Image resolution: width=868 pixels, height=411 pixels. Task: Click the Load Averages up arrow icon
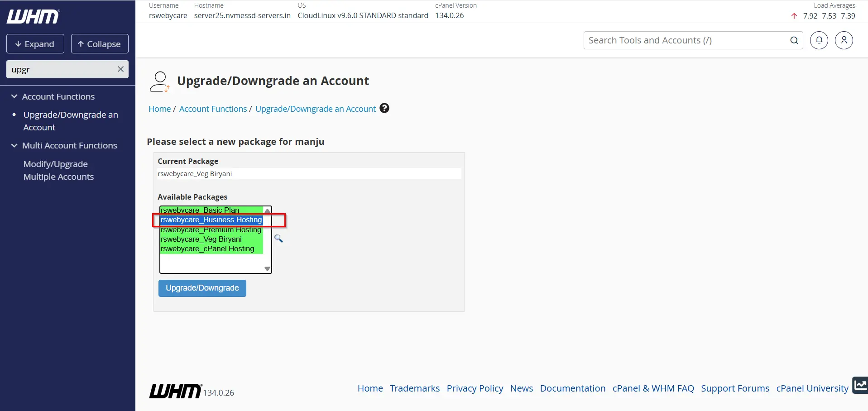(794, 16)
